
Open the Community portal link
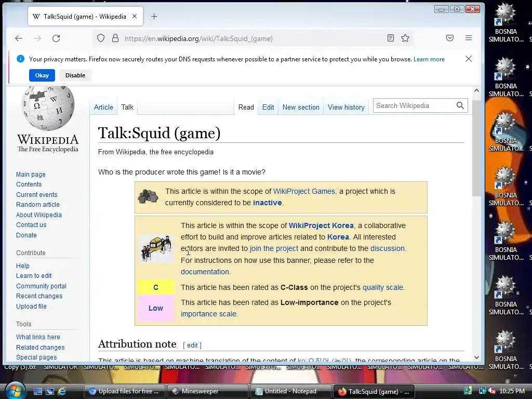click(x=42, y=286)
